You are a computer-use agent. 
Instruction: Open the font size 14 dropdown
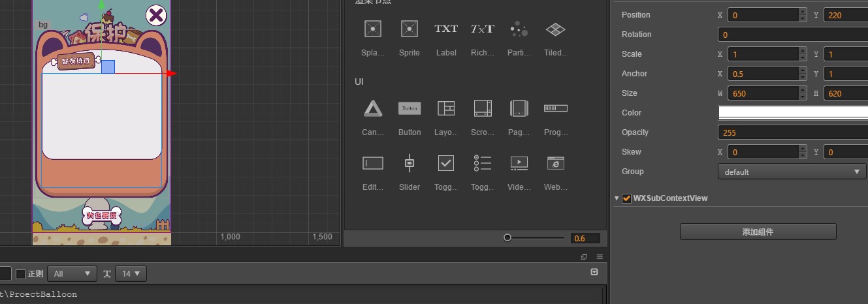[131, 274]
